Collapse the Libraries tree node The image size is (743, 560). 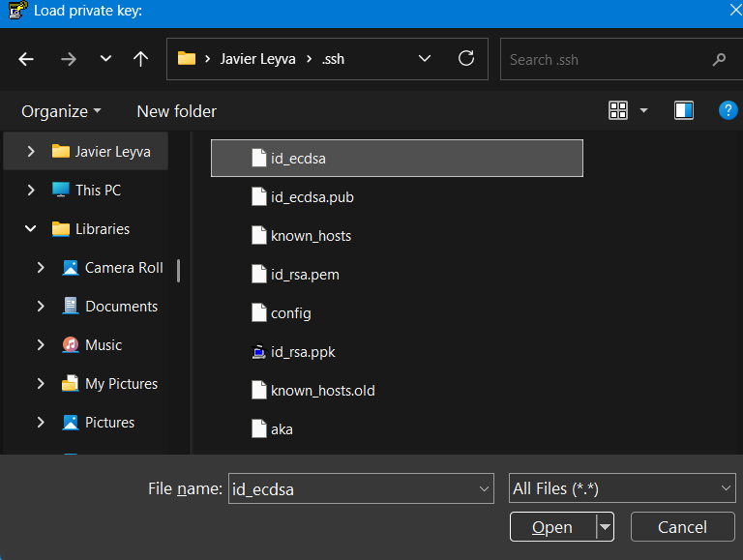coord(31,229)
